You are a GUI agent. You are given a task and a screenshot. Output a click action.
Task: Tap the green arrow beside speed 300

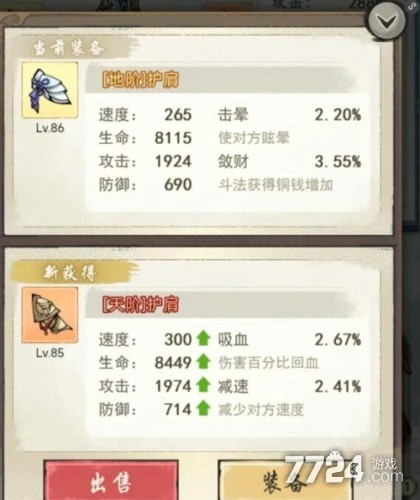tap(203, 339)
